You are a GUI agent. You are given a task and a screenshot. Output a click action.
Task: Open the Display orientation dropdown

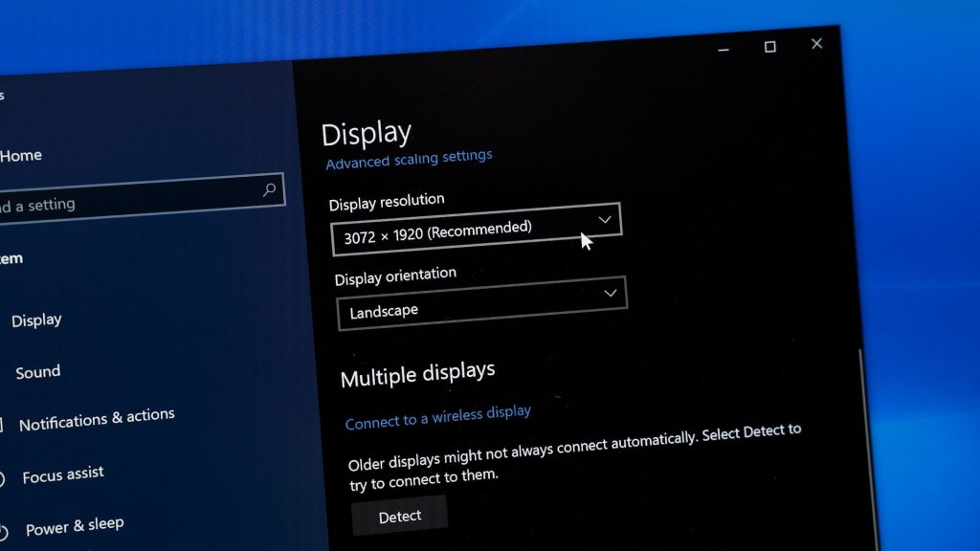coord(481,303)
